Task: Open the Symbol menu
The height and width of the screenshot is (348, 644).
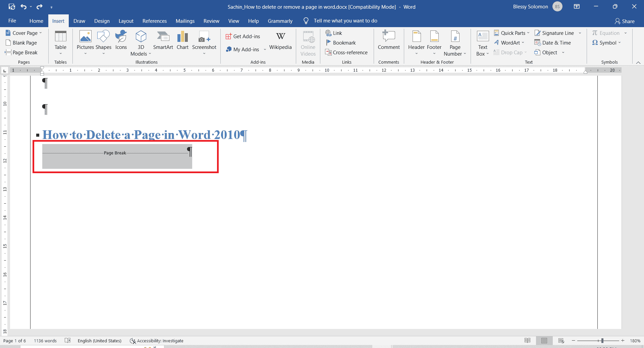Action: point(606,43)
